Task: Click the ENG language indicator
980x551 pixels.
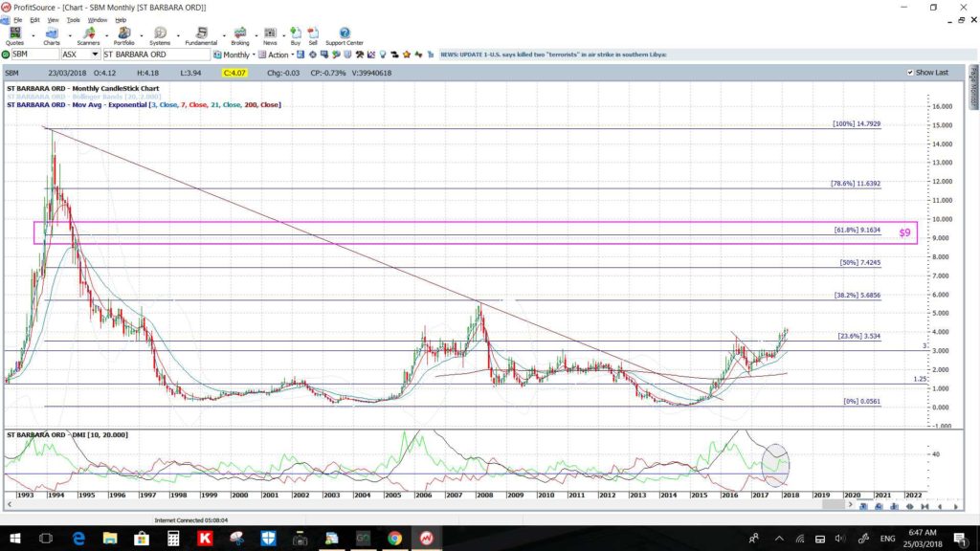Action: point(887,539)
